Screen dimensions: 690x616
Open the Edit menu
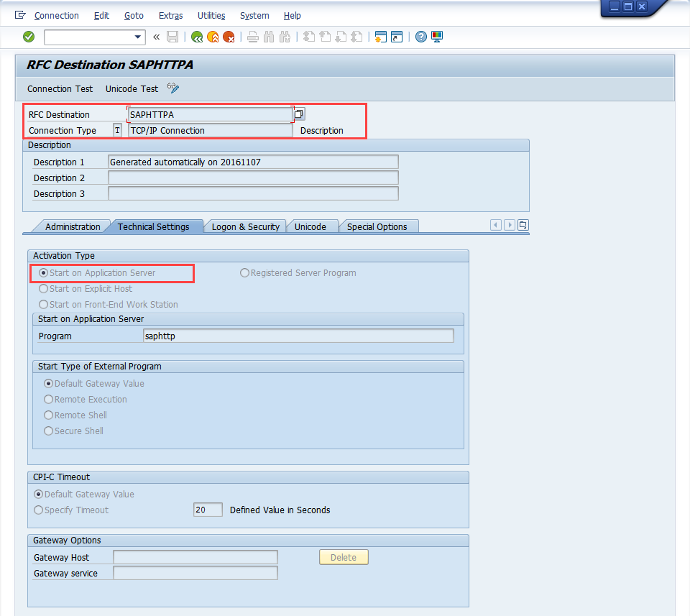tap(101, 16)
